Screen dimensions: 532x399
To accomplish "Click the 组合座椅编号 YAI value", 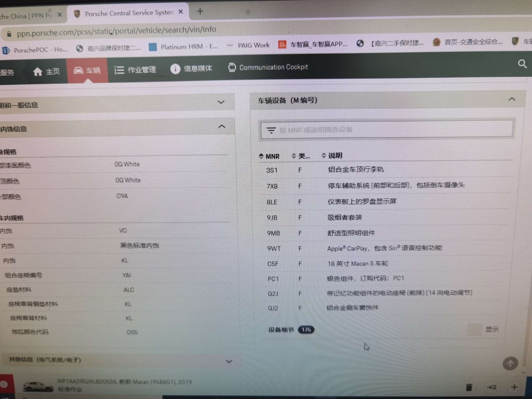I will coord(127,275).
